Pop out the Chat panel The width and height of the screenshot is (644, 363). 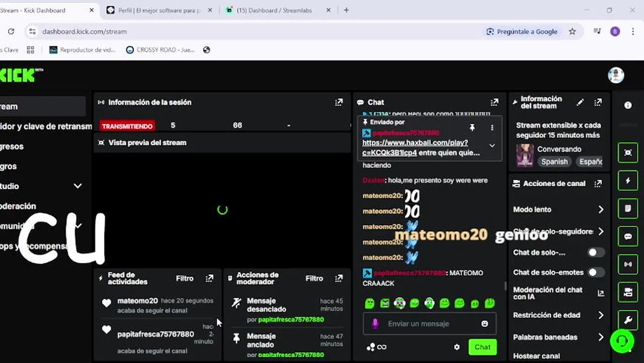coord(494,102)
